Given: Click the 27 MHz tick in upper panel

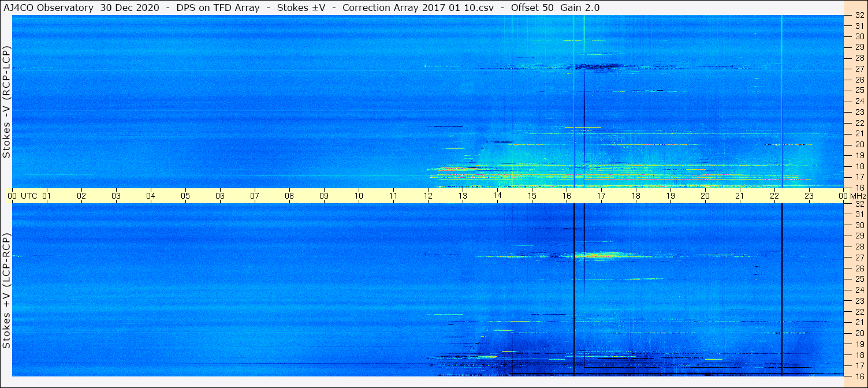Looking at the screenshot, I should [859, 69].
